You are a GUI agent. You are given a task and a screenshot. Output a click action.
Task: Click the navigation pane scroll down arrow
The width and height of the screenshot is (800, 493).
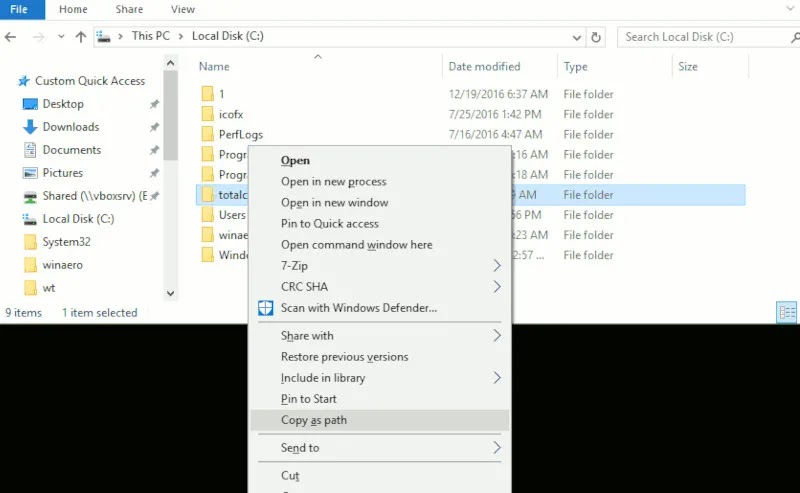pyautogui.click(x=170, y=293)
